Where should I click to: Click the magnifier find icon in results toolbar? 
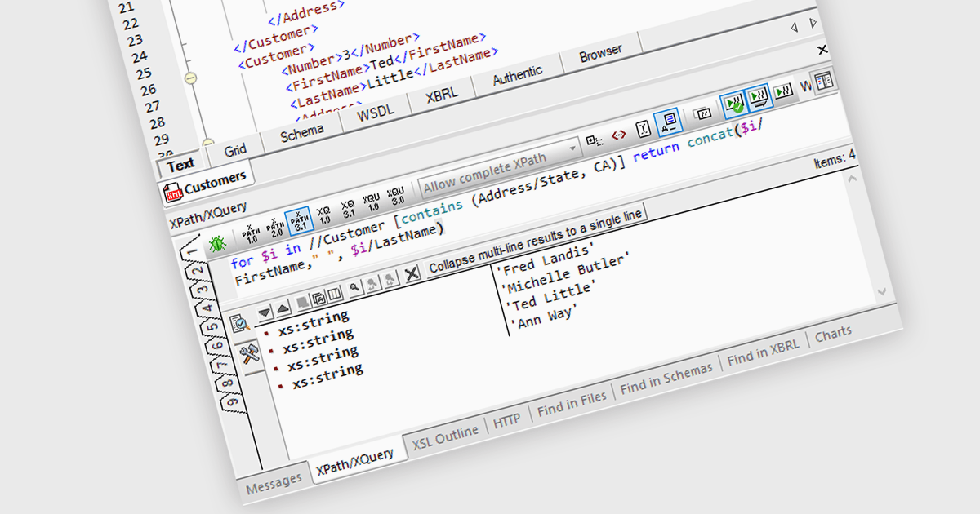click(x=355, y=289)
